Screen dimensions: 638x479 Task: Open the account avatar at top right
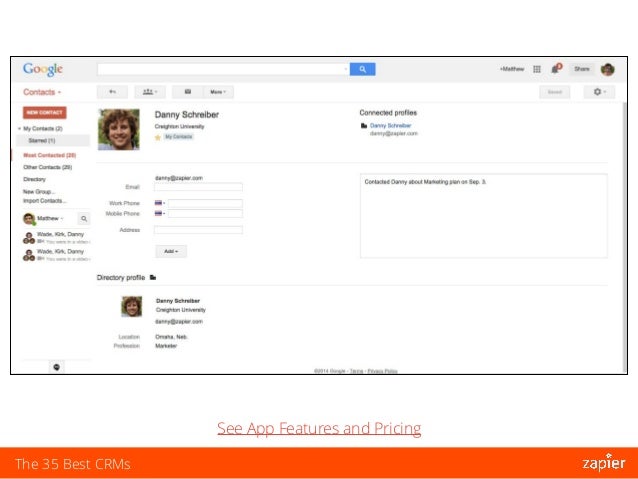tap(607, 69)
